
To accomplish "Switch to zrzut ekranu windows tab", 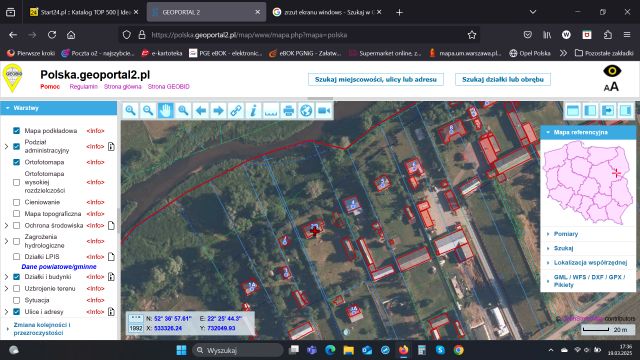I will pos(328,12).
